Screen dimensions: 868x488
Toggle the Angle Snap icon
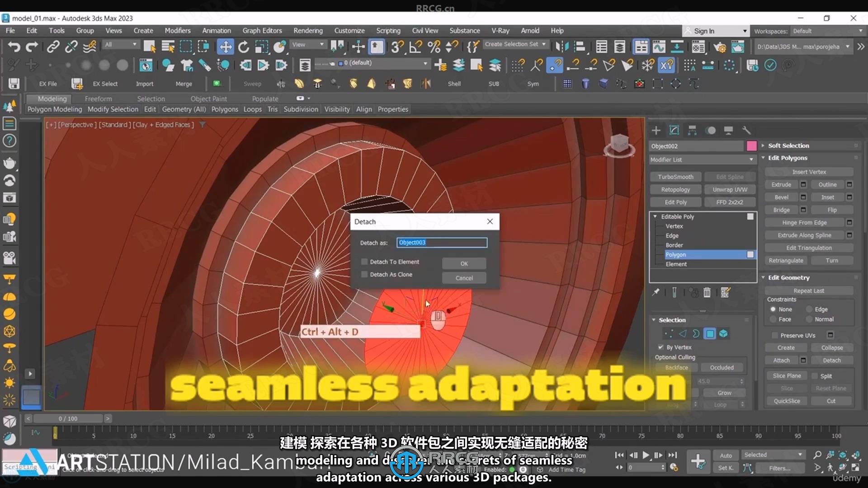coord(415,47)
